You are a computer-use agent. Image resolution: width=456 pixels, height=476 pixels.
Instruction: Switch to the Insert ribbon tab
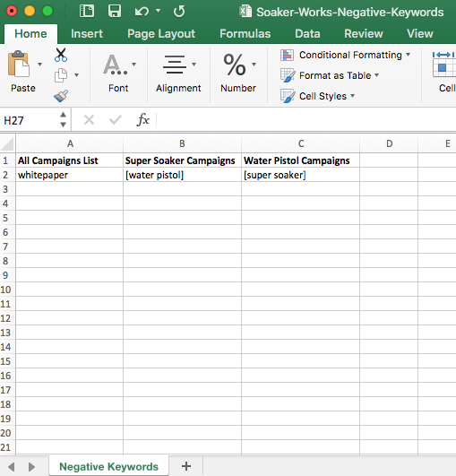(87, 34)
